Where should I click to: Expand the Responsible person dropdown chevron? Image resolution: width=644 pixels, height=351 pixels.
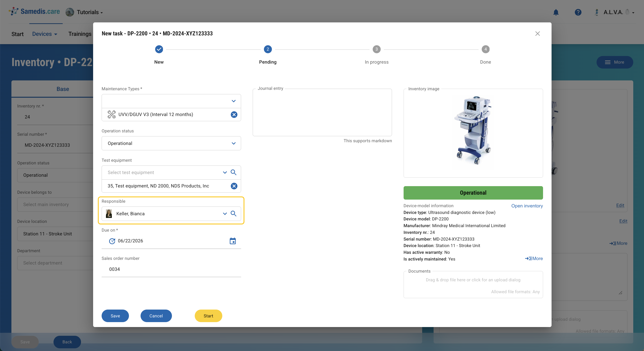click(x=225, y=214)
